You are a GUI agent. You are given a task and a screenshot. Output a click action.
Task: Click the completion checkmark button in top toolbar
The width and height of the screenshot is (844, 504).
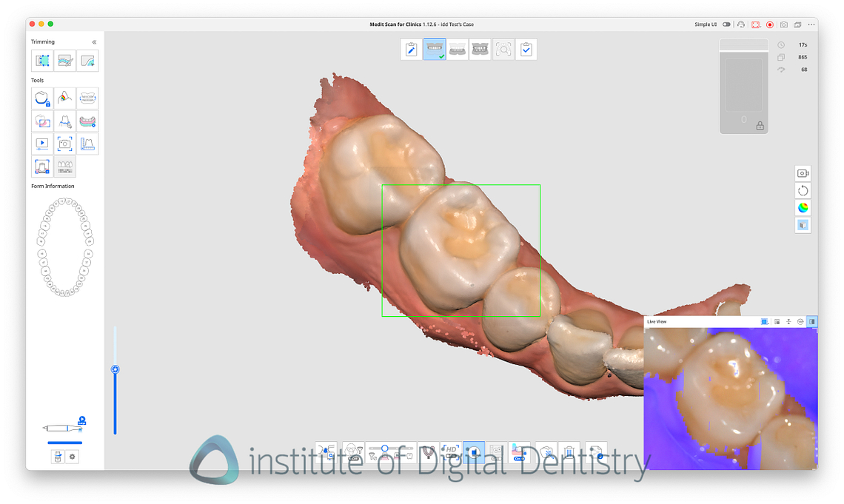coord(526,49)
